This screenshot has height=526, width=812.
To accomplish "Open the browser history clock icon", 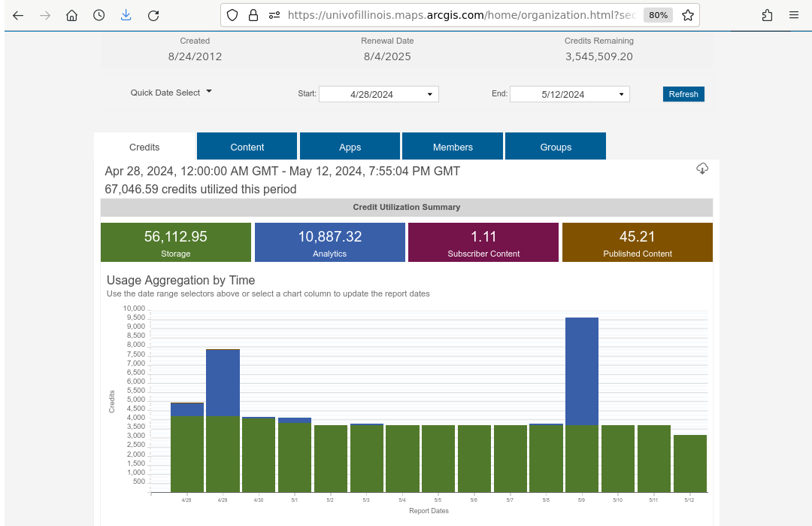I will (98, 15).
